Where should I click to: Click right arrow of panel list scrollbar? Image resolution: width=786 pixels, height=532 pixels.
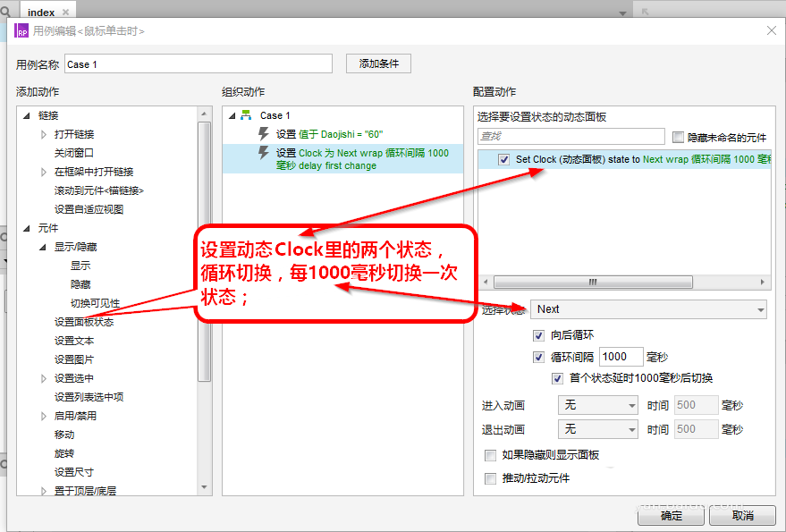tap(763, 283)
